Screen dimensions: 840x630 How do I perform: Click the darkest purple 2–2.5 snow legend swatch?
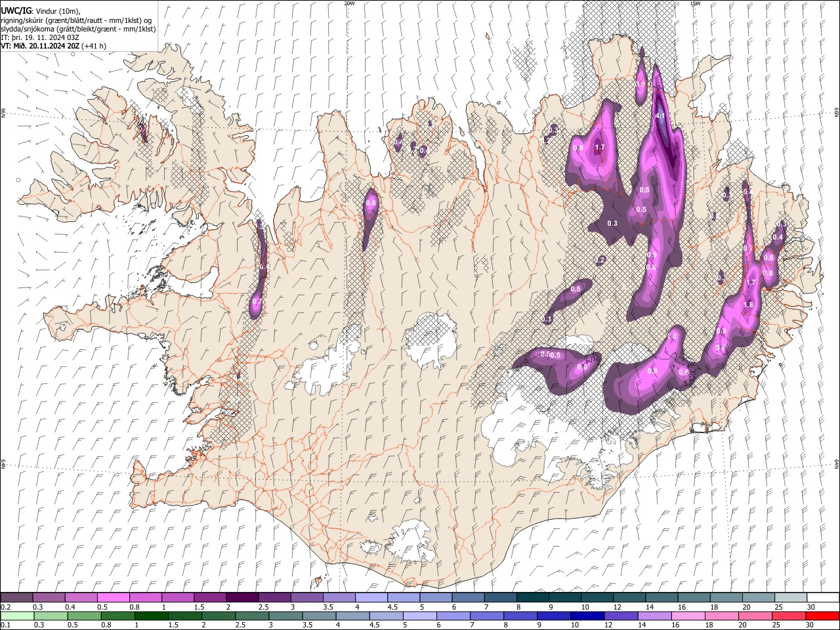[x=241, y=597]
